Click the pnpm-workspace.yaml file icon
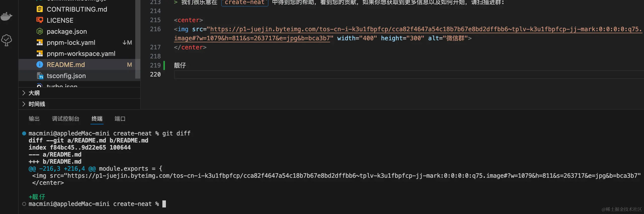644x214 pixels. click(x=40, y=54)
